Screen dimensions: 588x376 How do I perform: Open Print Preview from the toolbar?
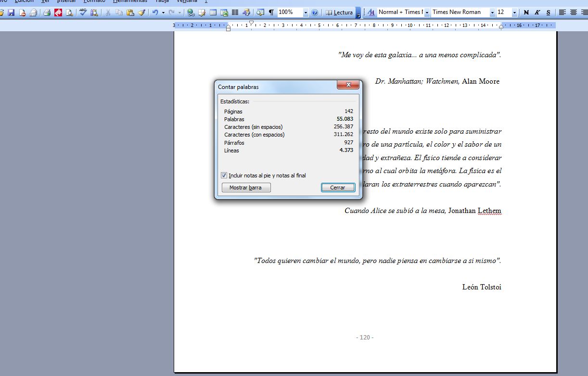pos(69,13)
